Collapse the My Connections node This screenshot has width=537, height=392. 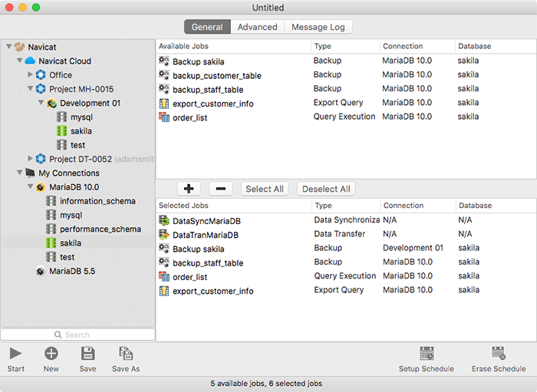pyautogui.click(x=19, y=172)
